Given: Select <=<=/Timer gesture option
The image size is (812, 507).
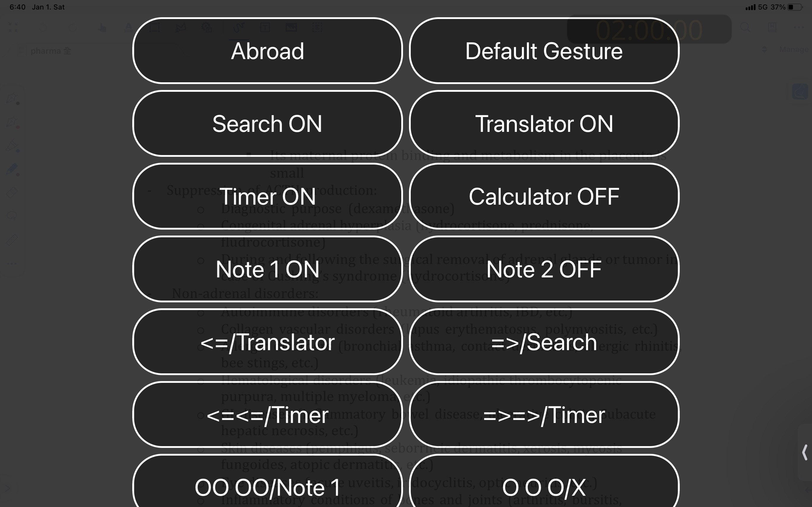Looking at the screenshot, I should click(267, 415).
